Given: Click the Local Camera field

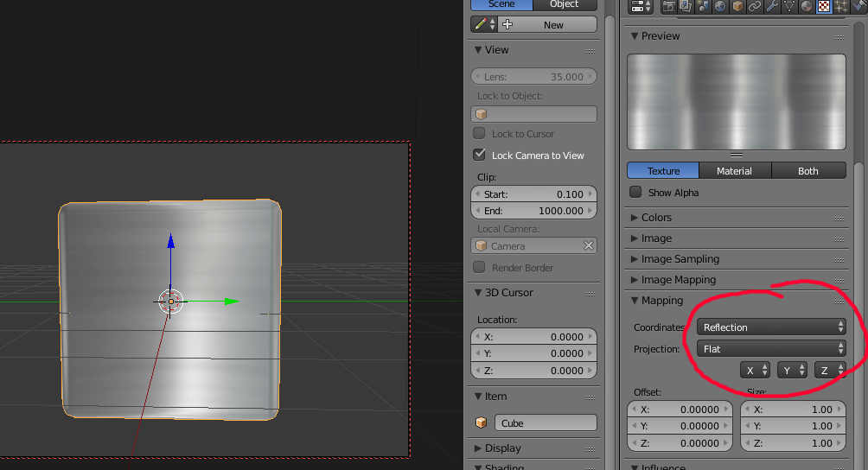Looking at the screenshot, I should point(533,245).
